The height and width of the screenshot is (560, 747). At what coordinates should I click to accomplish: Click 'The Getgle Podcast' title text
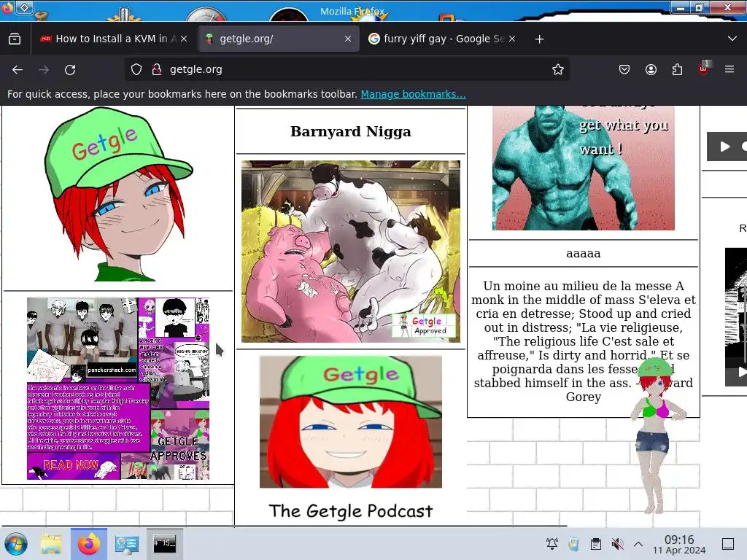coord(351,511)
